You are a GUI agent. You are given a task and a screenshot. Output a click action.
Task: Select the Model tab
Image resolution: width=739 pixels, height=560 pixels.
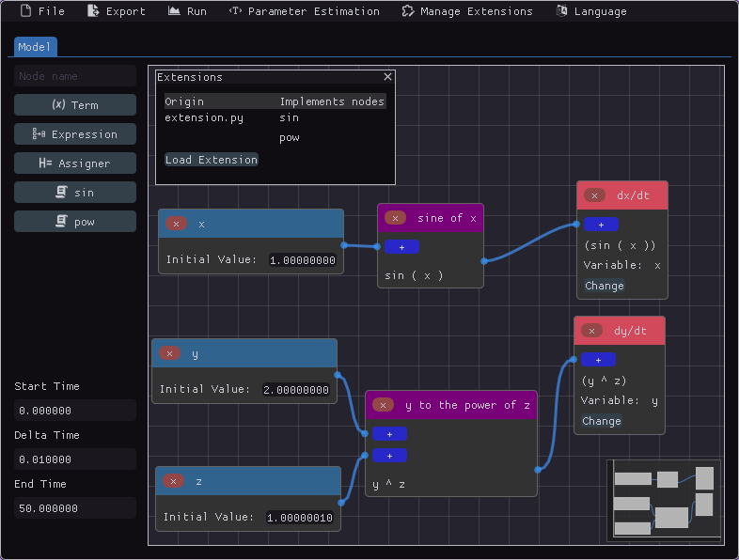click(x=36, y=47)
